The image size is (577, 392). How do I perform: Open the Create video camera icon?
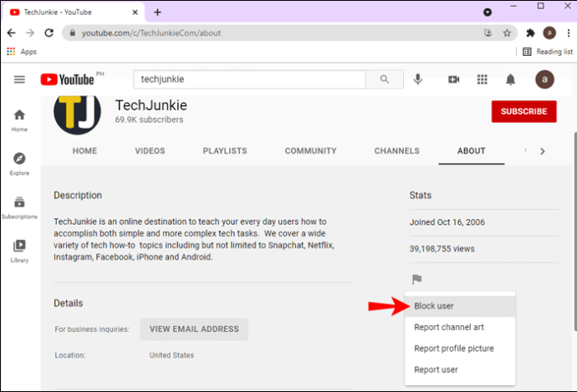click(453, 79)
